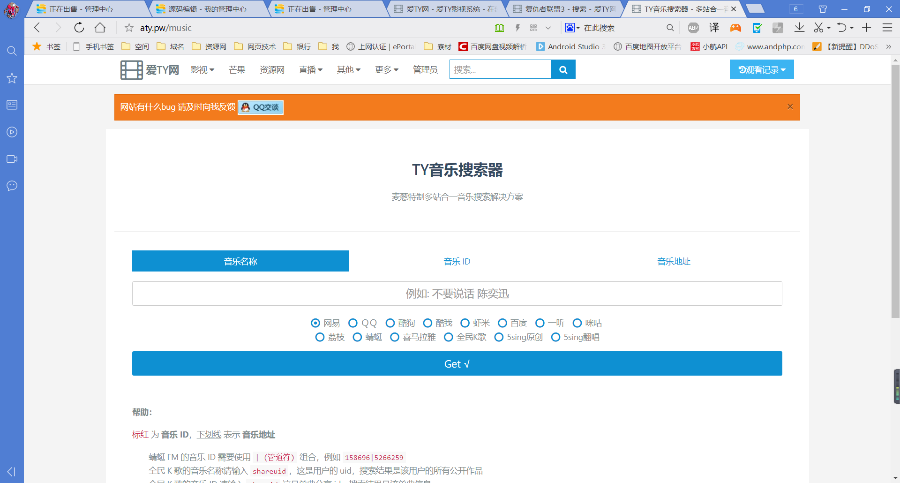Expand the bookmarks bar overflow chevron
The height and width of the screenshot is (483, 900).
[889, 47]
